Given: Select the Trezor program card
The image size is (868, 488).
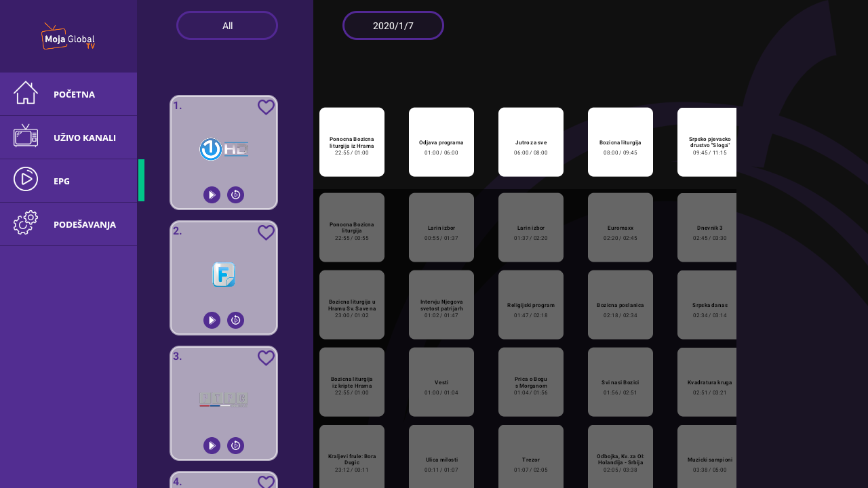Looking at the screenshot, I should (x=531, y=457).
